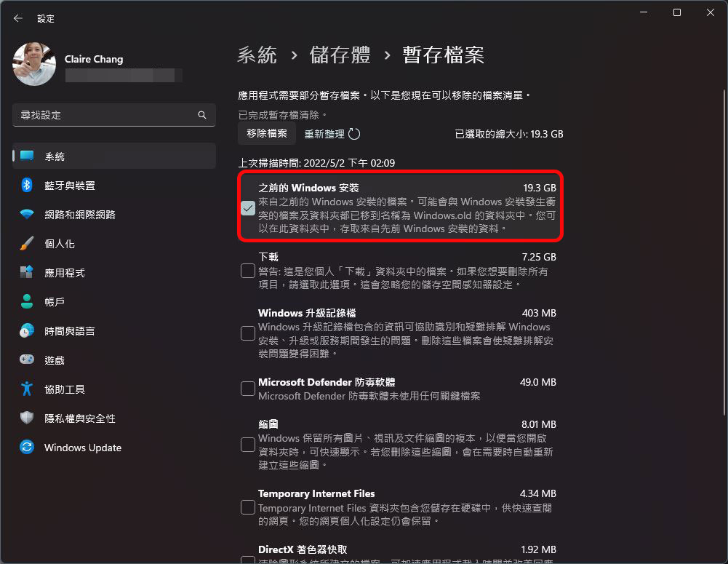Open 網路和網際網路 Wi-Fi icon
This screenshot has height=564, width=728.
point(27,214)
